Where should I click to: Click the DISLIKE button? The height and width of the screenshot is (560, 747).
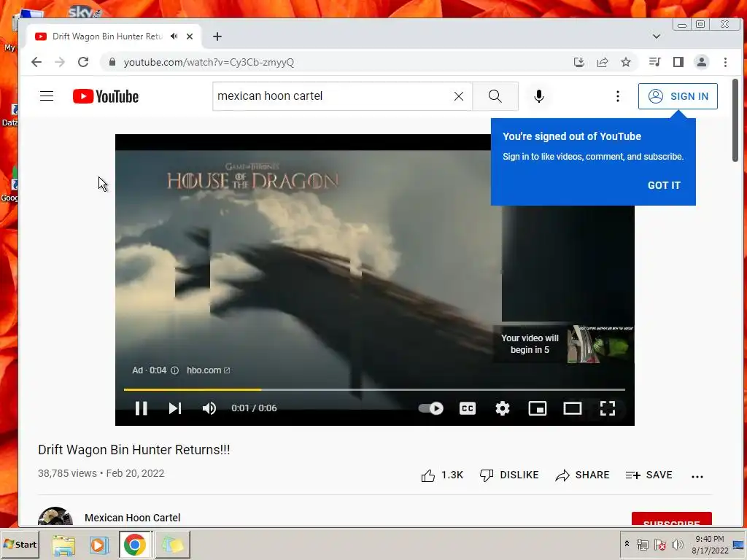(x=508, y=475)
